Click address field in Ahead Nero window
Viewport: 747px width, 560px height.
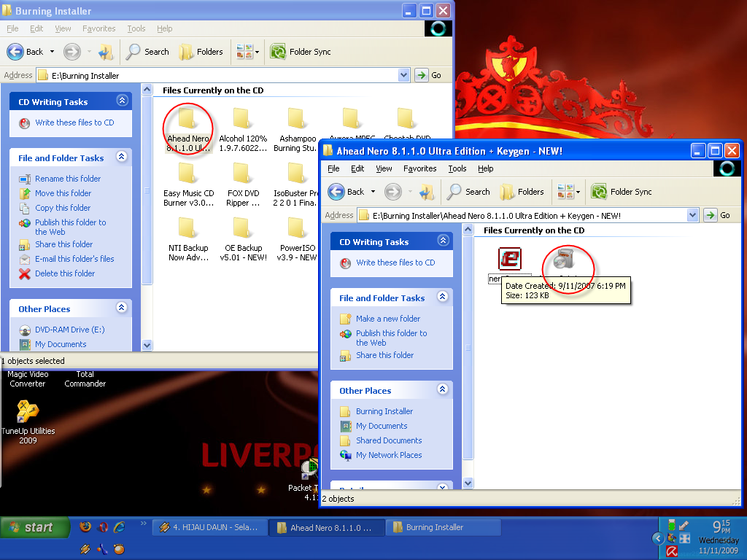(522, 215)
